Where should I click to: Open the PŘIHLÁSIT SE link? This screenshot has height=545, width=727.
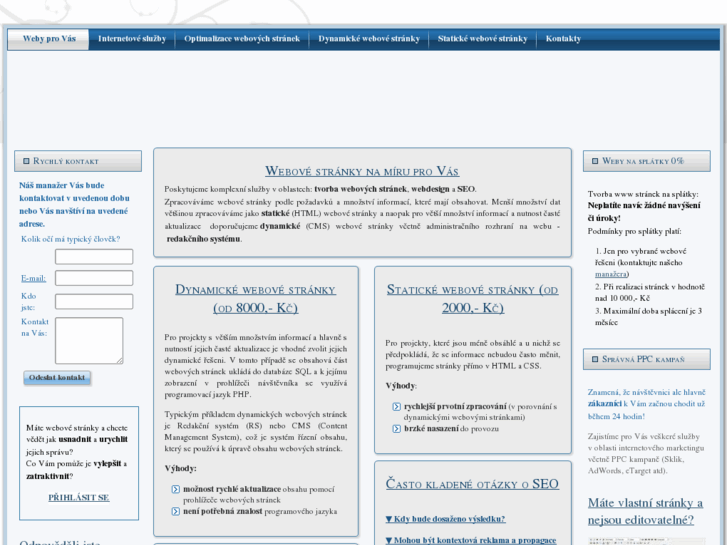79,498
